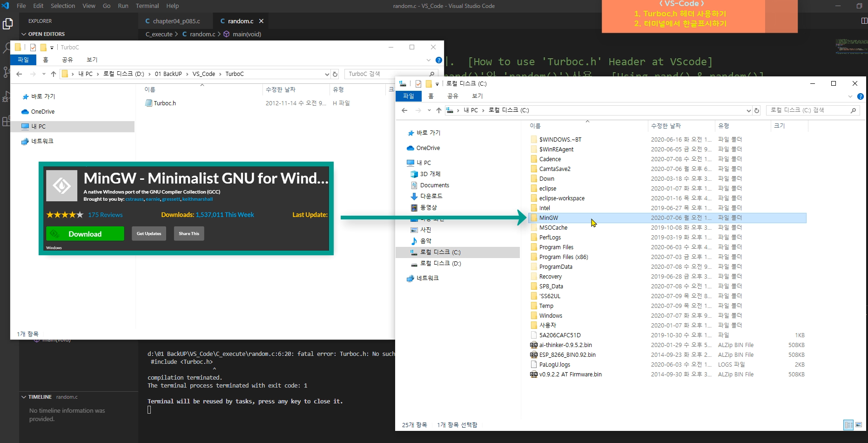Click the 로컬 디스크 (C:) search box
Screen dimensions: 868x443
coord(812,110)
